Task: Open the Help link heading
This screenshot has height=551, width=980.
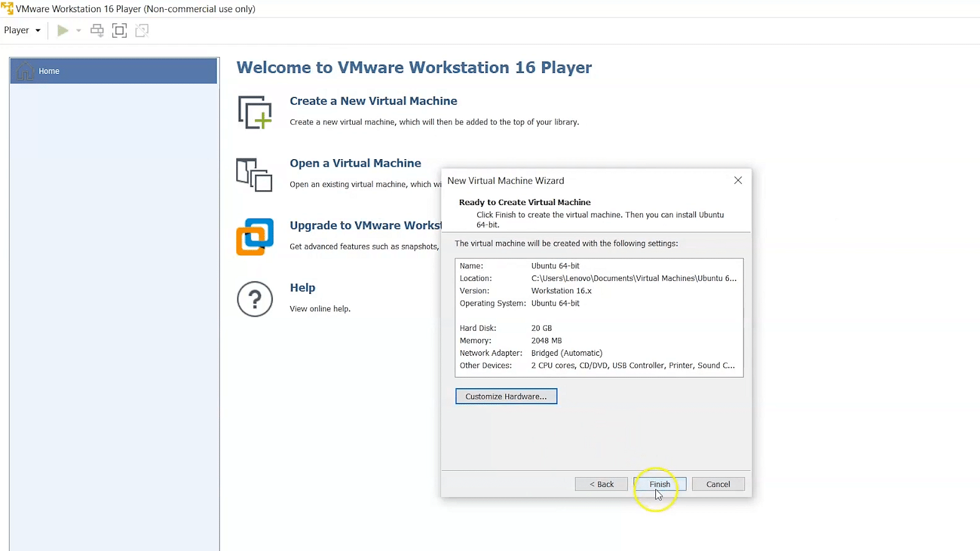Action: [x=303, y=288]
